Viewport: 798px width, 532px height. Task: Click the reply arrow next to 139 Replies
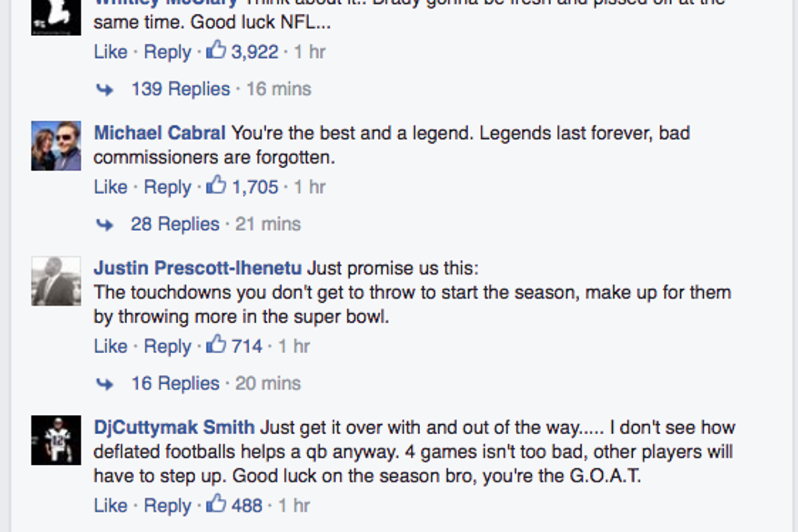(x=105, y=88)
